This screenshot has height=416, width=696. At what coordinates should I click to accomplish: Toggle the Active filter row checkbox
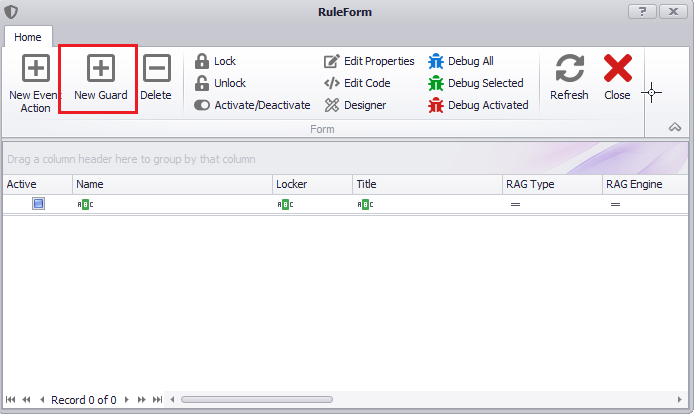tap(38, 204)
